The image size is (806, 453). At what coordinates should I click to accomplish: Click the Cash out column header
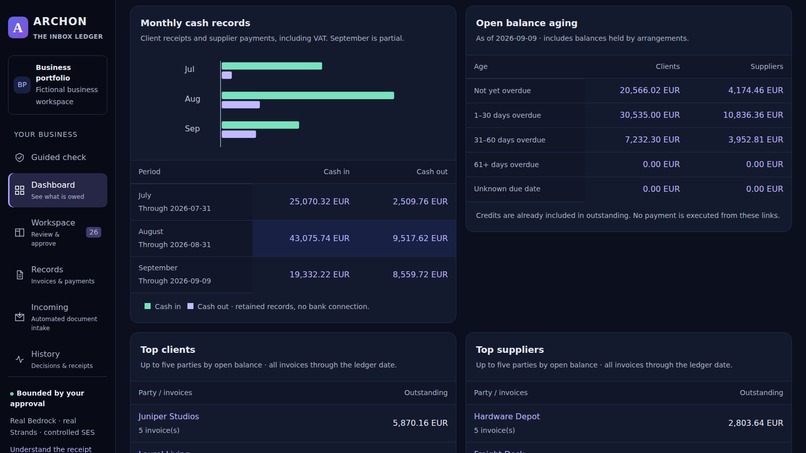(432, 172)
